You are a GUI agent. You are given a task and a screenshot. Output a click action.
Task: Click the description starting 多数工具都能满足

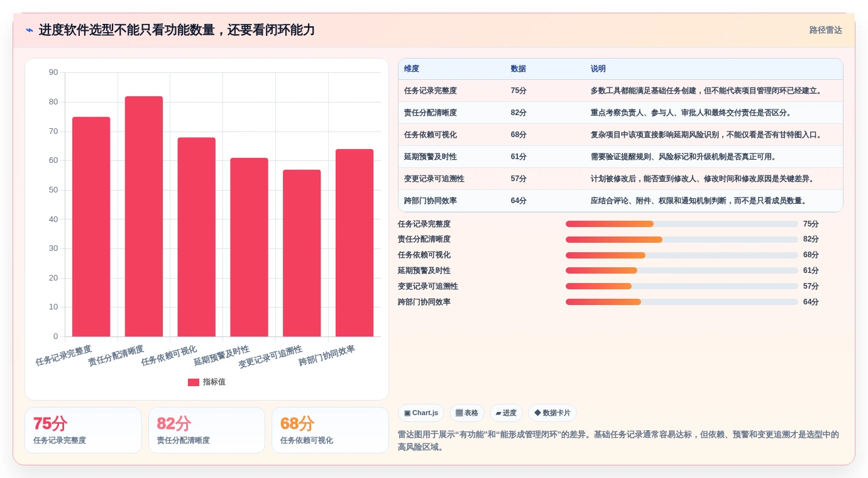pyautogui.click(x=706, y=91)
